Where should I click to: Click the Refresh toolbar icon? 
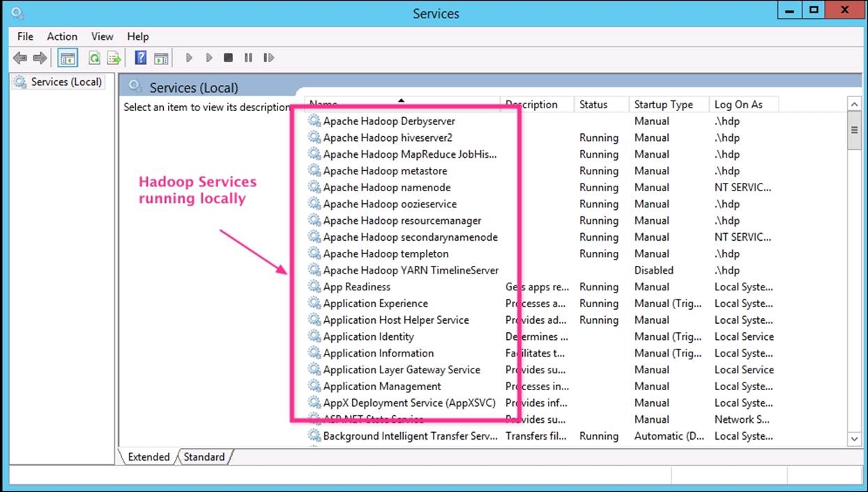point(94,58)
